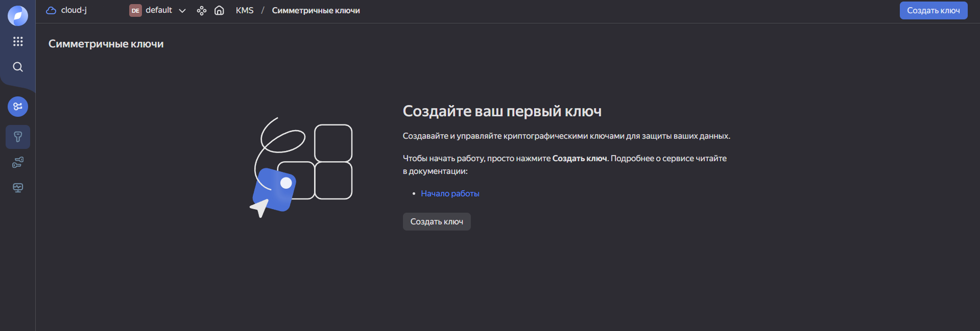Image resolution: width=980 pixels, height=331 pixels.
Task: Follow the Начало работы documentation link
Action: click(450, 193)
